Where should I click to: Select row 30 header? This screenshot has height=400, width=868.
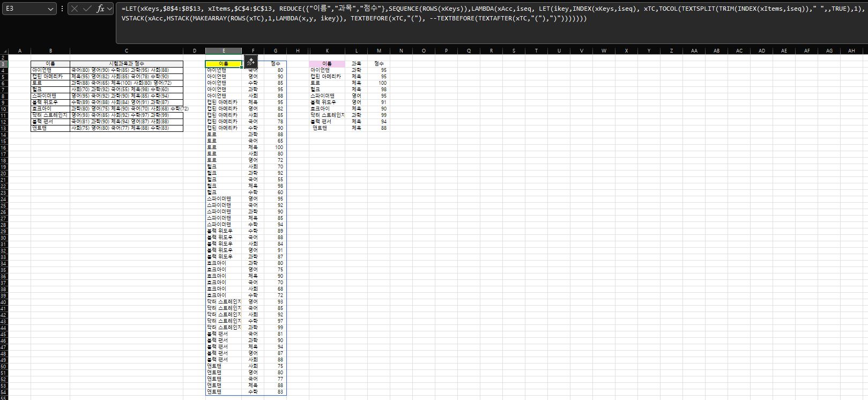click(x=4, y=238)
